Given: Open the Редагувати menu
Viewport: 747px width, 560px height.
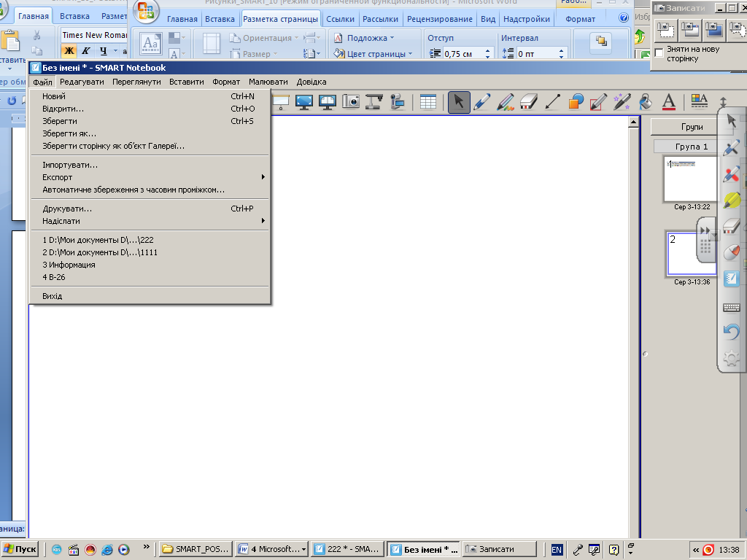Looking at the screenshot, I should [x=82, y=82].
